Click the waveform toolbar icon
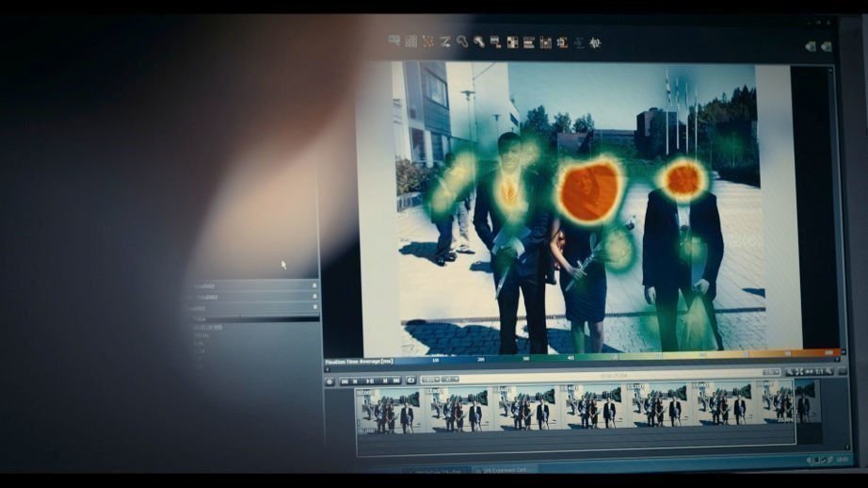The image size is (868, 488). [x=596, y=42]
